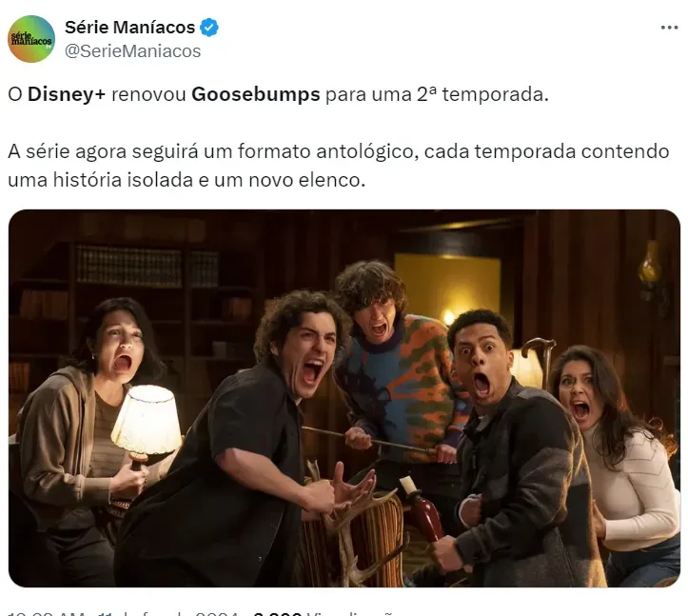The height and width of the screenshot is (616, 688).
Task: Click the woman in white sweater
Action: [x=617, y=457]
